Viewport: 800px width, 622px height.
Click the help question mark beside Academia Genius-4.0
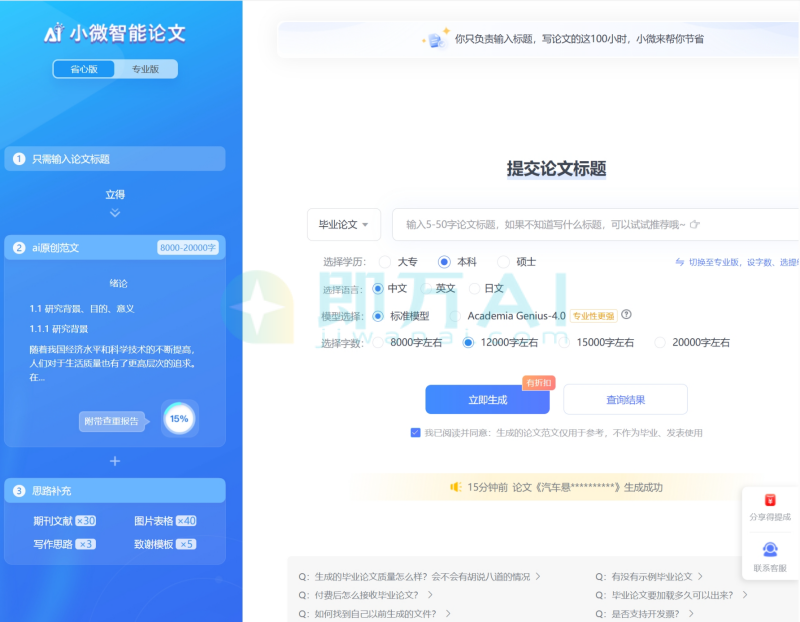click(x=626, y=315)
